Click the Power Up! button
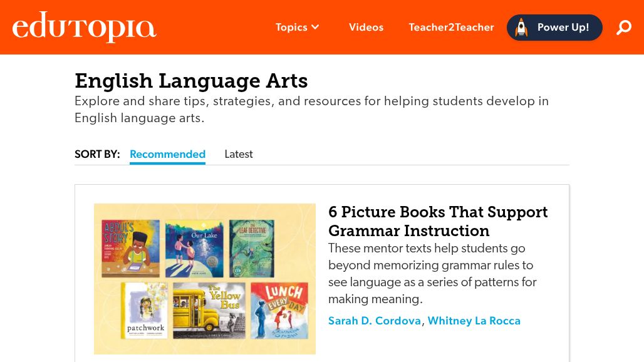Viewport: 644px width, 362px height. [554, 28]
